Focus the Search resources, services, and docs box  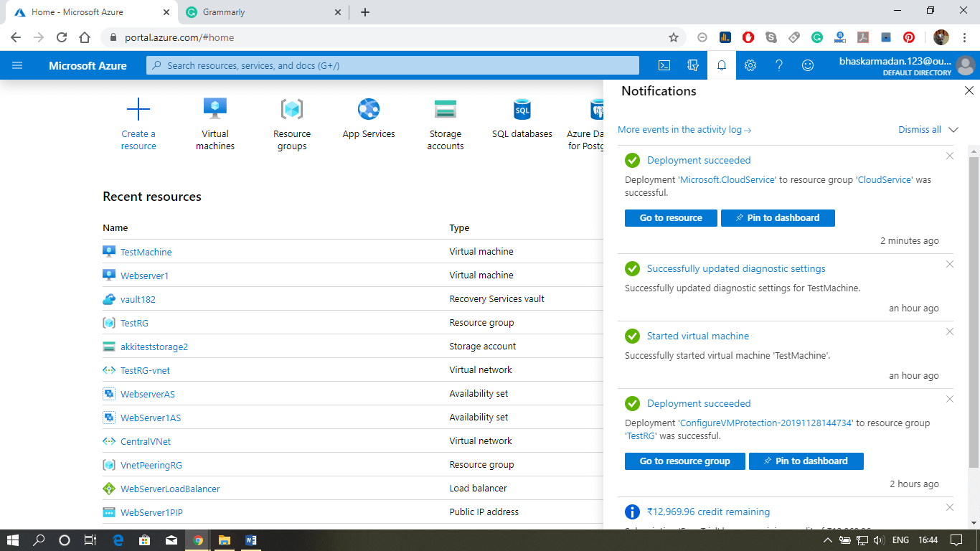pos(392,65)
